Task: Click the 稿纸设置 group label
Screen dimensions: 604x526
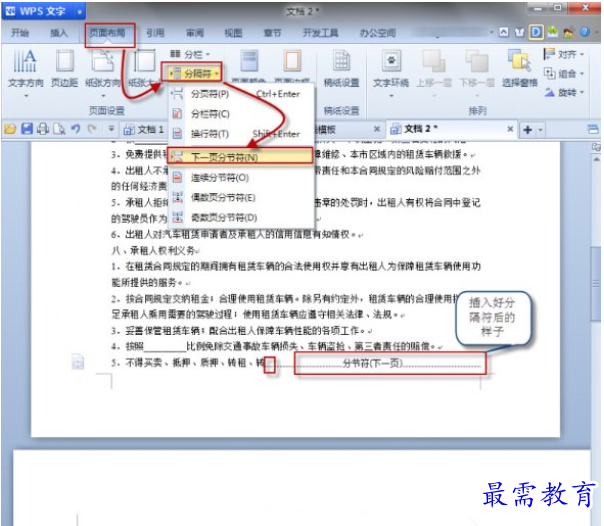Action: click(x=341, y=111)
